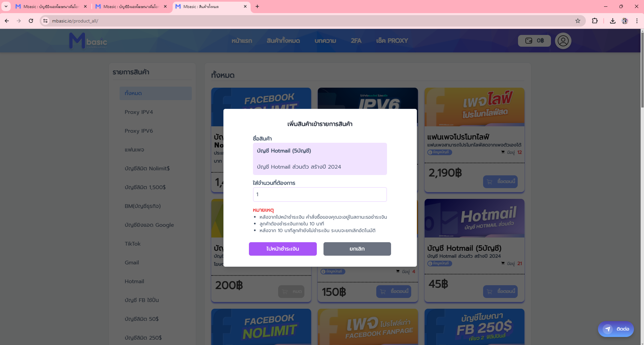Select ทั้งหมด in the product sidebar
Screen dimensions: 644x345
click(156, 93)
